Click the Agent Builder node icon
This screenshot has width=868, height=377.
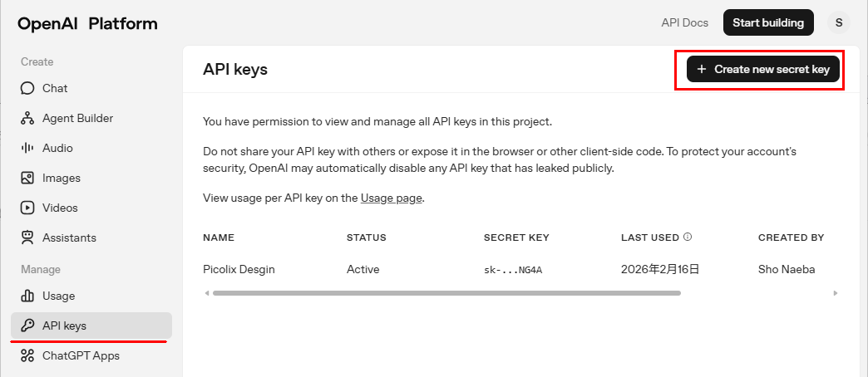27,118
